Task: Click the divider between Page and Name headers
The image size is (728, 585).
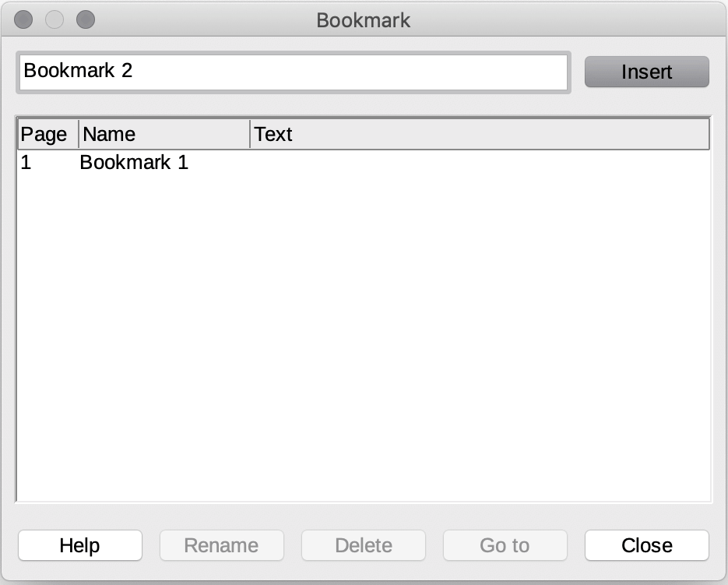Action: click(x=79, y=134)
